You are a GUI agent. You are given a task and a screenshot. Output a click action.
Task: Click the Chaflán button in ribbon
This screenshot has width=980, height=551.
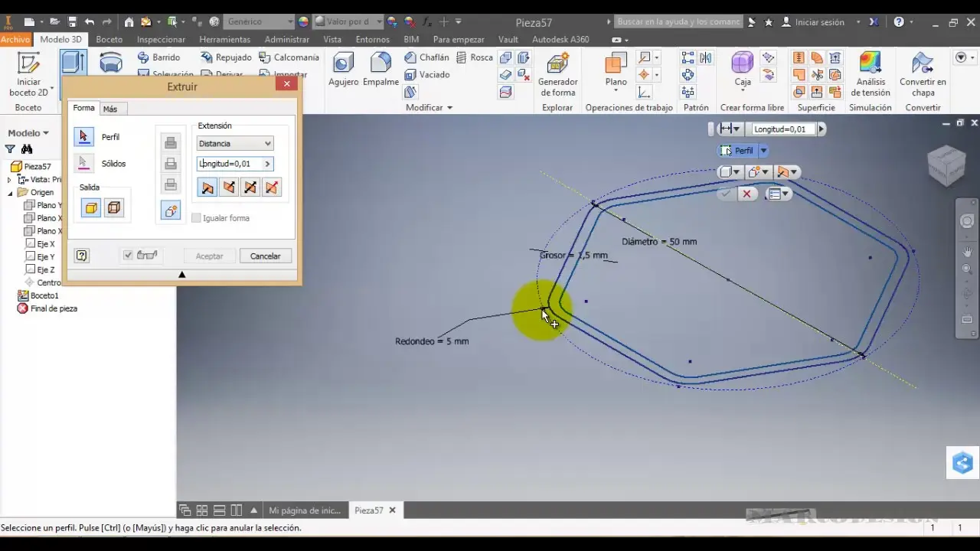coord(427,57)
